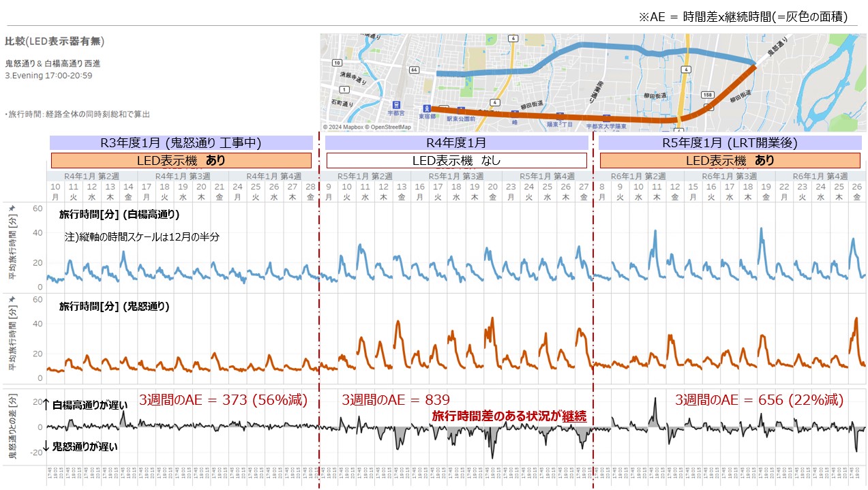Select the R4年度1月 period header
This screenshot has width=868, height=490.
(x=456, y=143)
